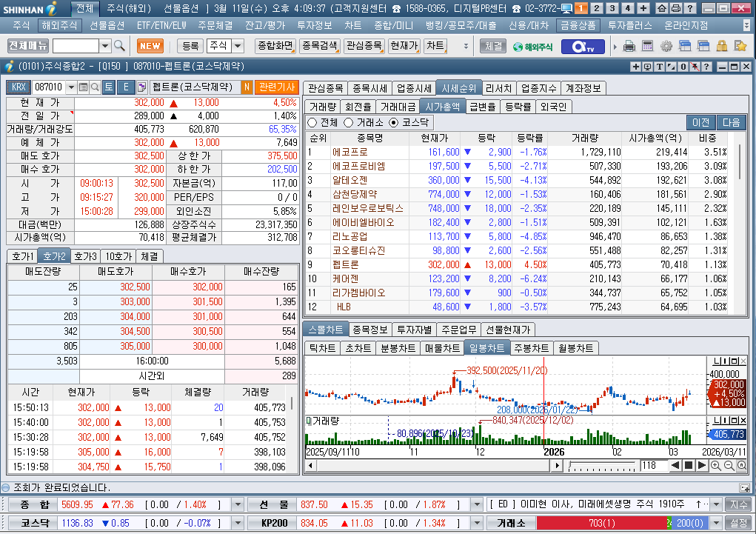
Task: Switch to the 호가1 tab
Action: coord(23,256)
